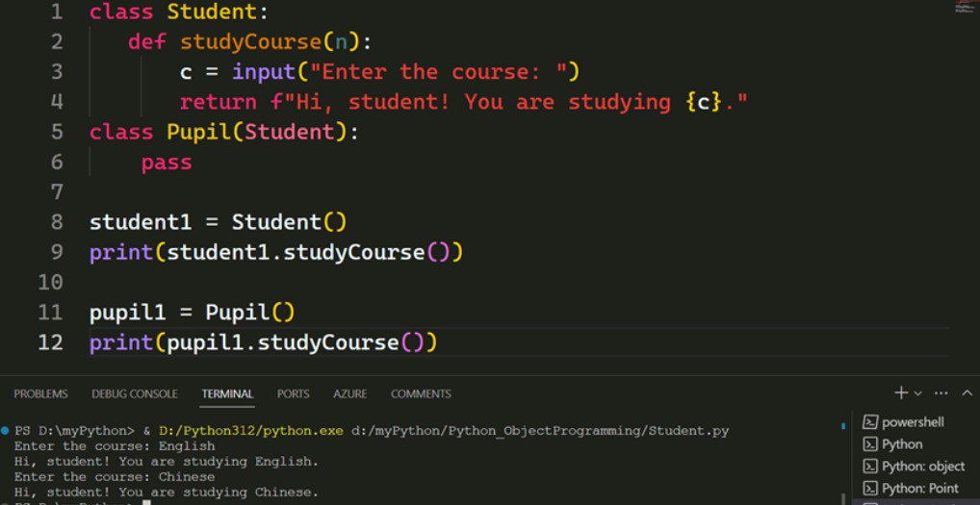
Task: Open the DEBUG CONSOLE tab
Action: (135, 394)
